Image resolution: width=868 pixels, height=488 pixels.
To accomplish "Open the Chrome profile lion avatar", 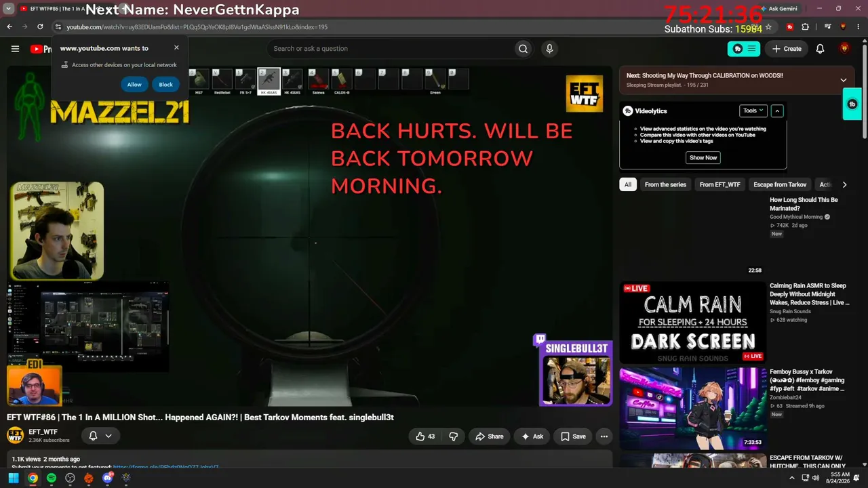I will coord(844,27).
